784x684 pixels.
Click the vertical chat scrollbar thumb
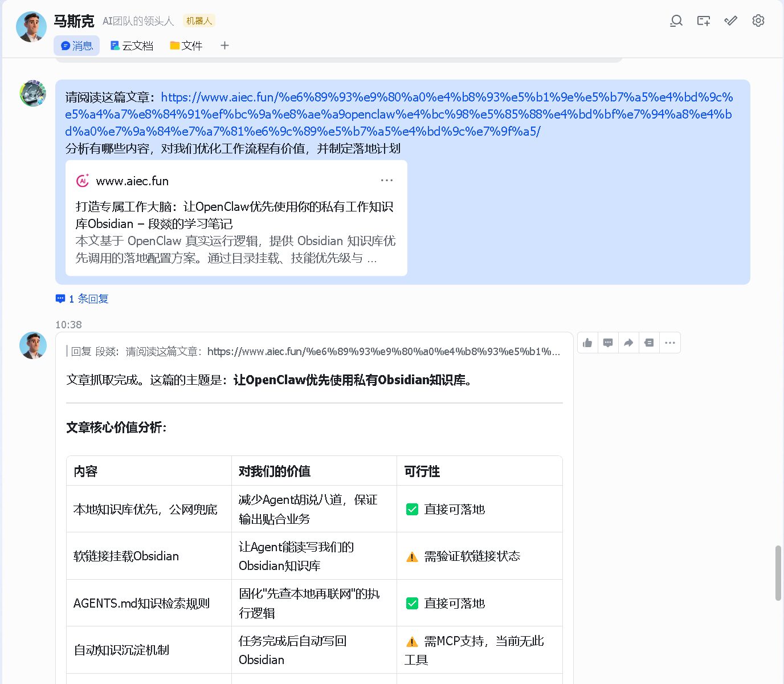(x=778, y=573)
